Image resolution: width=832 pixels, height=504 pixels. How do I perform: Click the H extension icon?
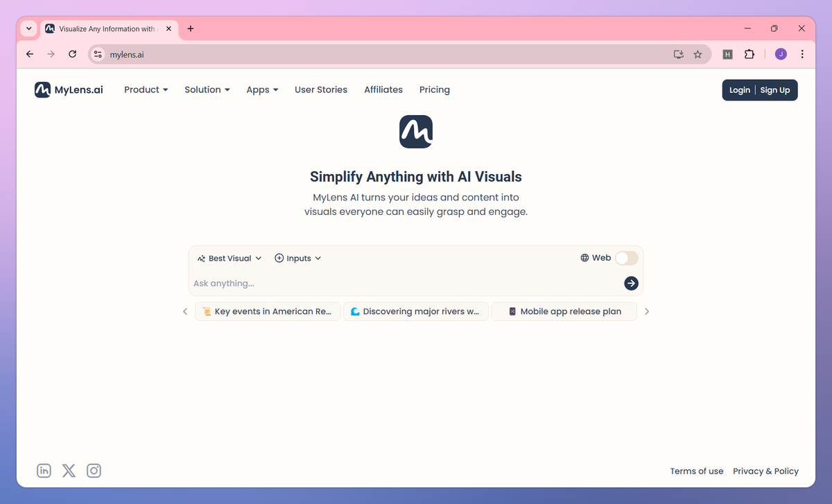tap(727, 54)
